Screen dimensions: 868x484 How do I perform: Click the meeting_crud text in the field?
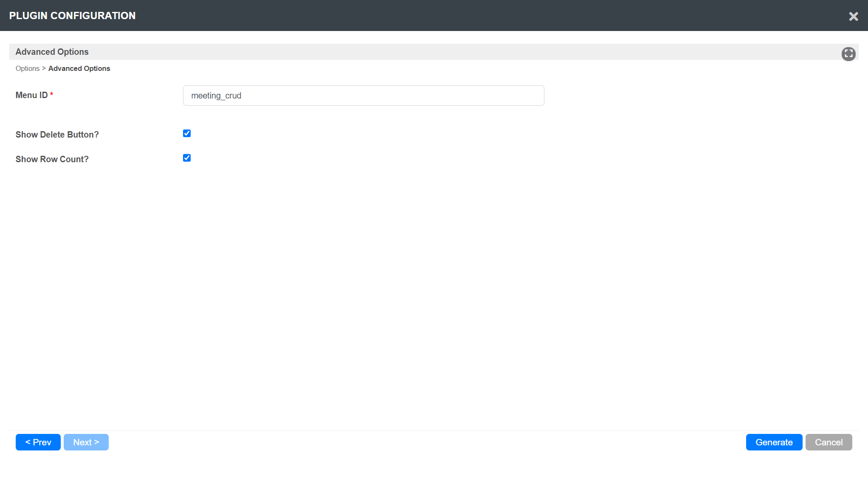click(216, 96)
